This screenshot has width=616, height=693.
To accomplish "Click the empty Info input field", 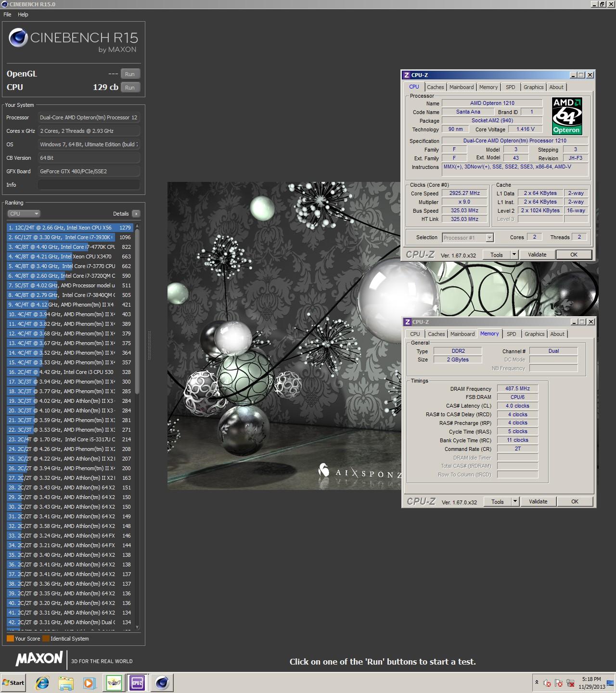I will tap(89, 185).
